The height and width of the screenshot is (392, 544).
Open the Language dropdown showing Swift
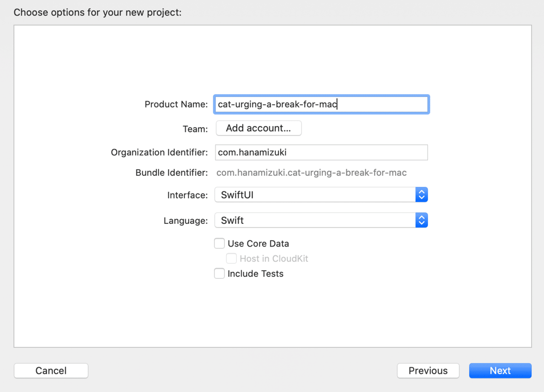(315, 221)
